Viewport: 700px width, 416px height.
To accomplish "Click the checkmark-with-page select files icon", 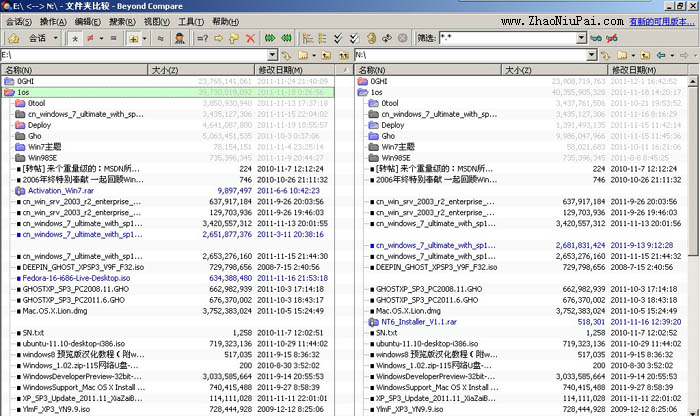I will click(354, 38).
